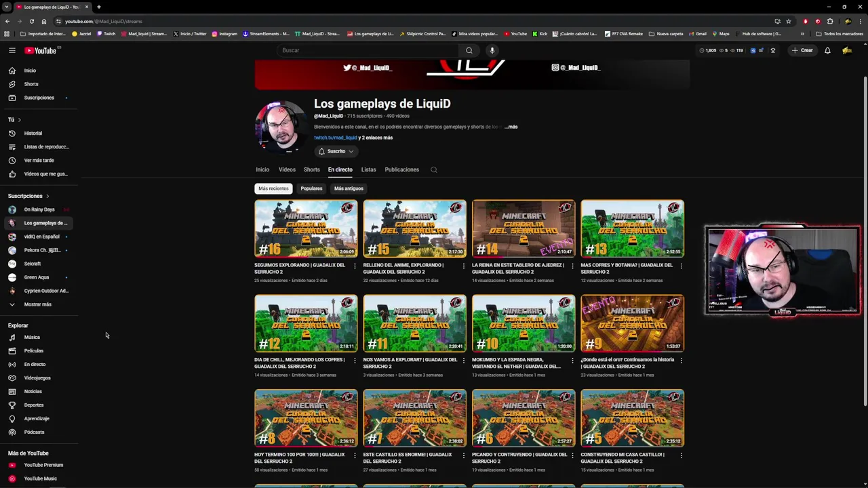The image size is (868, 488).
Task: Expand the Suscripciones section header
Action: click(28, 196)
